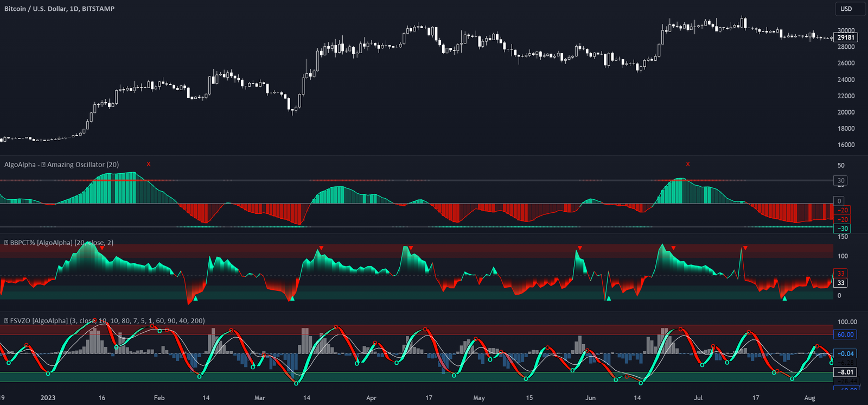
Task: Select the green -30 level label
Action: tap(842, 229)
